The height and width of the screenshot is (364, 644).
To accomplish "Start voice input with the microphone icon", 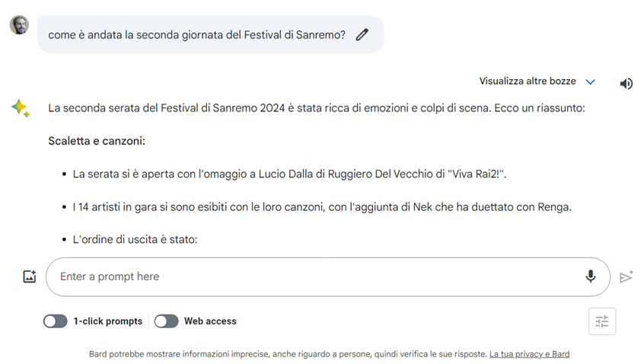I will (591, 276).
